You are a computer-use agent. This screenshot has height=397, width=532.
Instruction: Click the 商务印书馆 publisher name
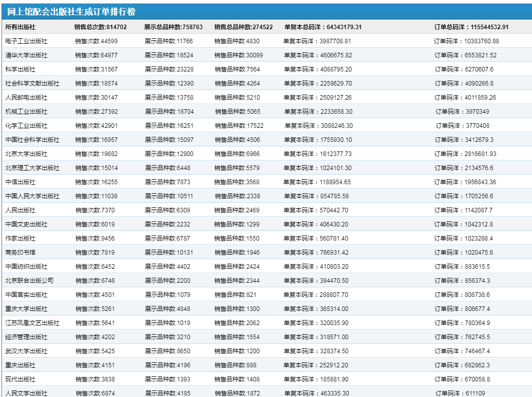(20, 253)
